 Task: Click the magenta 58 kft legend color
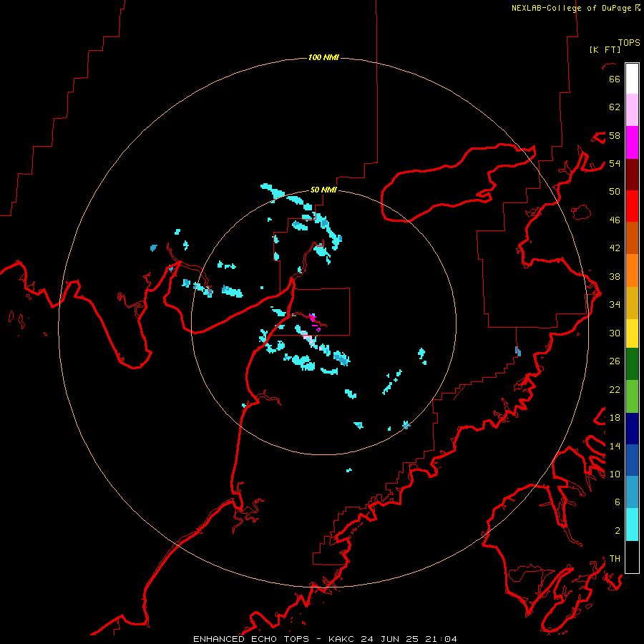[x=632, y=142]
